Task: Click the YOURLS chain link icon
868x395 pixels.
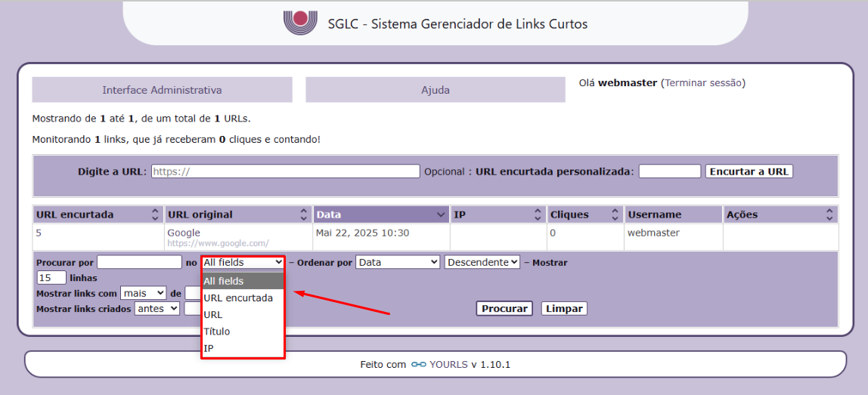Action: [419, 365]
